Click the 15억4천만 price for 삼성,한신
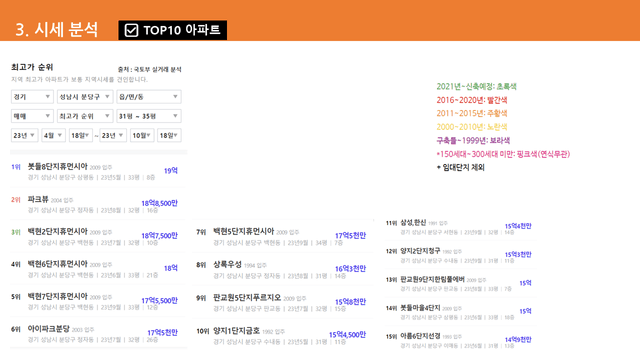 pyautogui.click(x=518, y=226)
